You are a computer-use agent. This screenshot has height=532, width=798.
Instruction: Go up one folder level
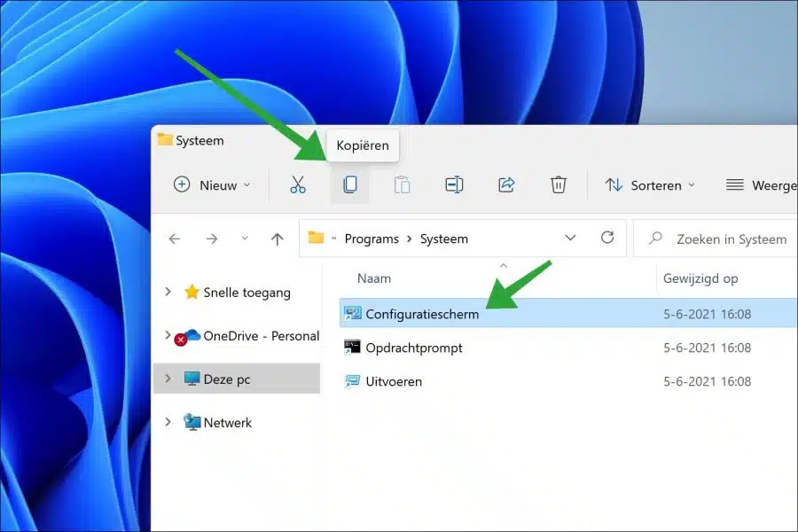point(278,239)
